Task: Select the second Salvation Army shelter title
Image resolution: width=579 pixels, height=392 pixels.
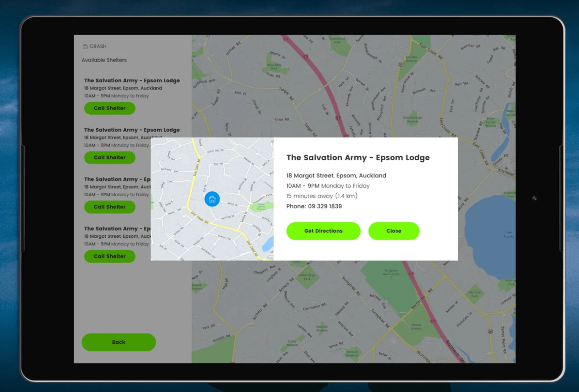Action: coord(132,130)
